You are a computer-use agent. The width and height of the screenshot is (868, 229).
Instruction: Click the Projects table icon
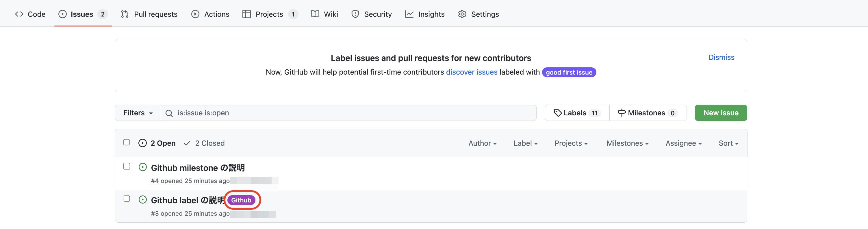click(x=246, y=14)
